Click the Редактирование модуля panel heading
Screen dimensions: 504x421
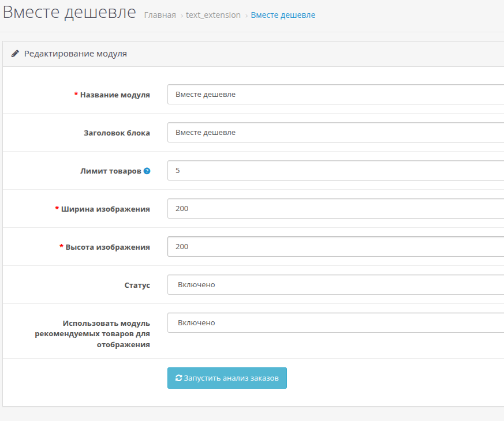pyautogui.click(x=76, y=54)
